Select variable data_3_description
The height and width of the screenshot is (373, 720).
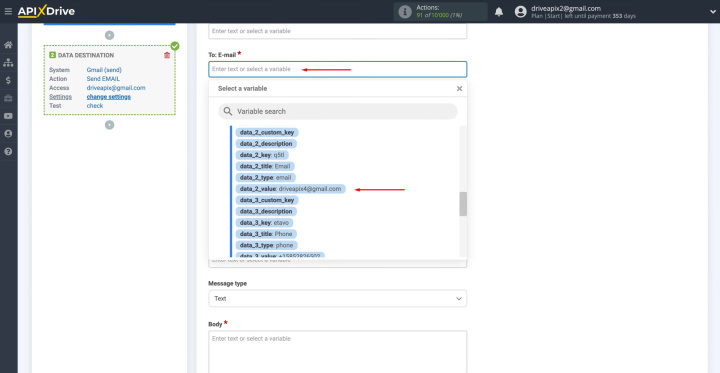coord(266,211)
